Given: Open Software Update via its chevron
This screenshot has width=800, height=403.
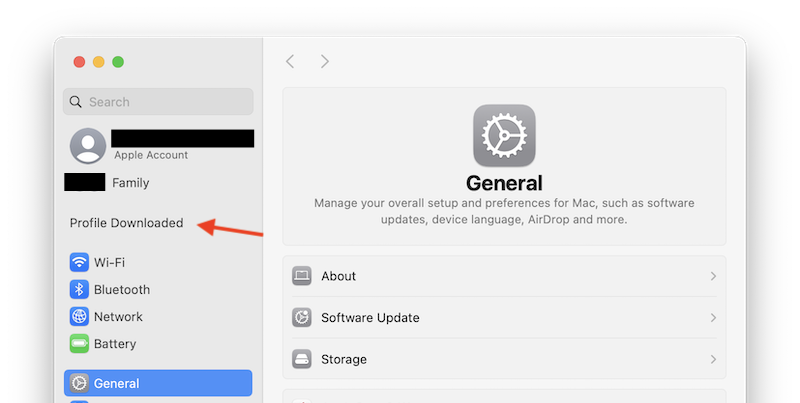Looking at the screenshot, I should point(713,318).
